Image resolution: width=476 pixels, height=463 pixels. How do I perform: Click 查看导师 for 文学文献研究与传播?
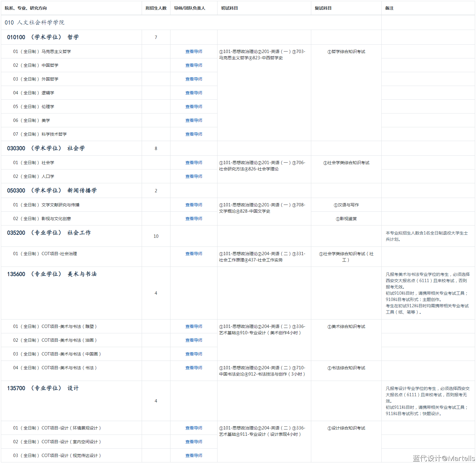tap(194, 205)
